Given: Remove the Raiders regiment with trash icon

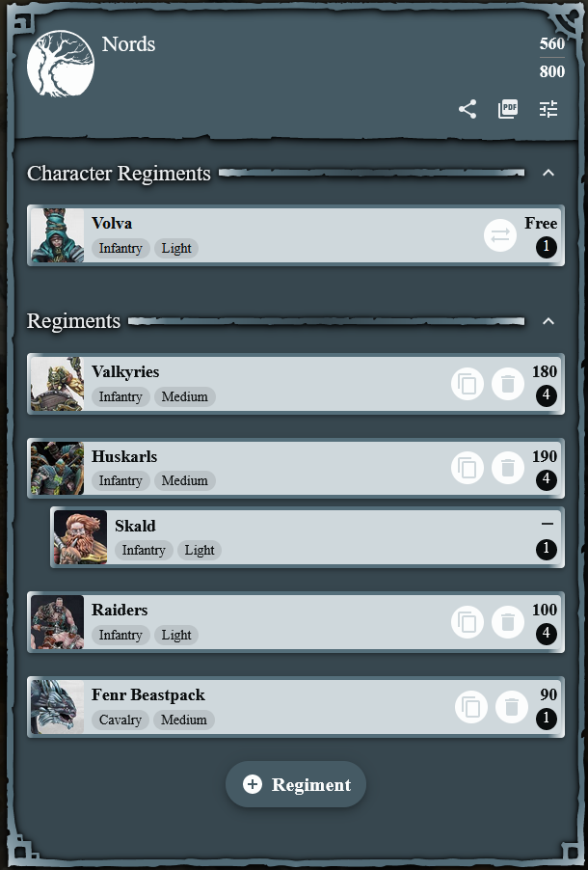Looking at the screenshot, I should pos(508,622).
